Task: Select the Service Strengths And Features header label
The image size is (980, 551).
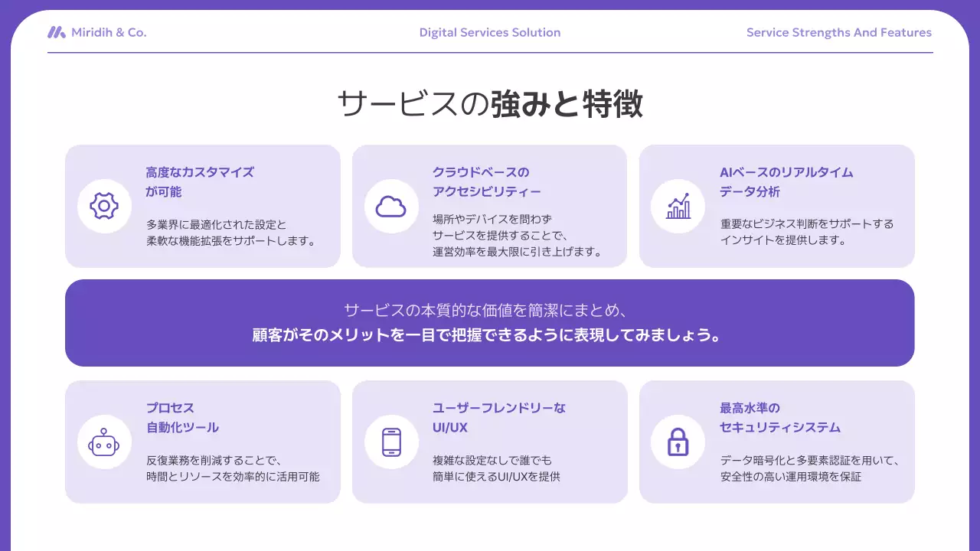Action: pos(838,32)
